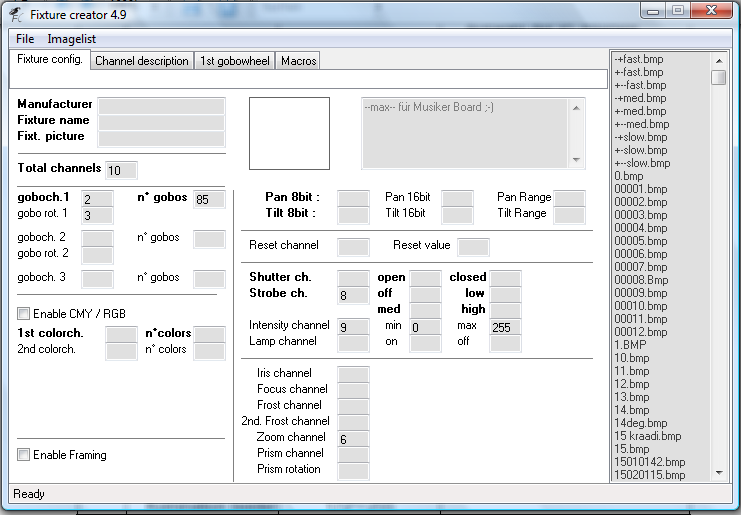Select 00001.bmp in the image list
This screenshot has width=741, height=515.
tap(640, 189)
